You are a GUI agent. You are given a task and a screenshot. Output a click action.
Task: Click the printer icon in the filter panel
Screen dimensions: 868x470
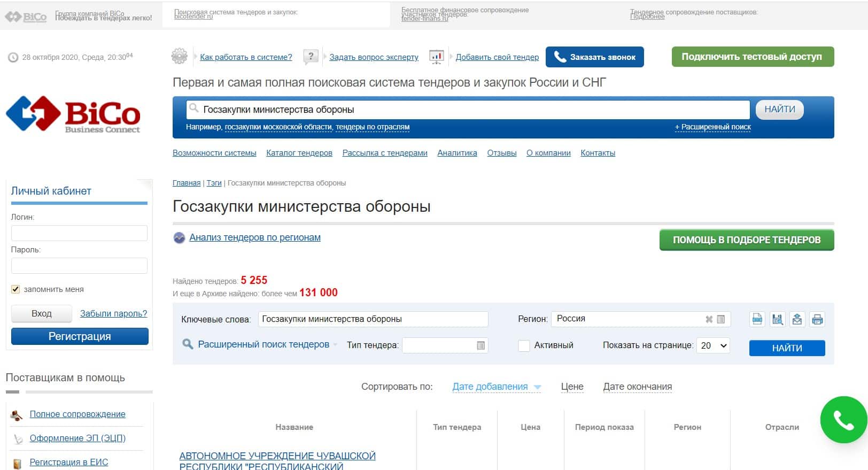pos(817,320)
